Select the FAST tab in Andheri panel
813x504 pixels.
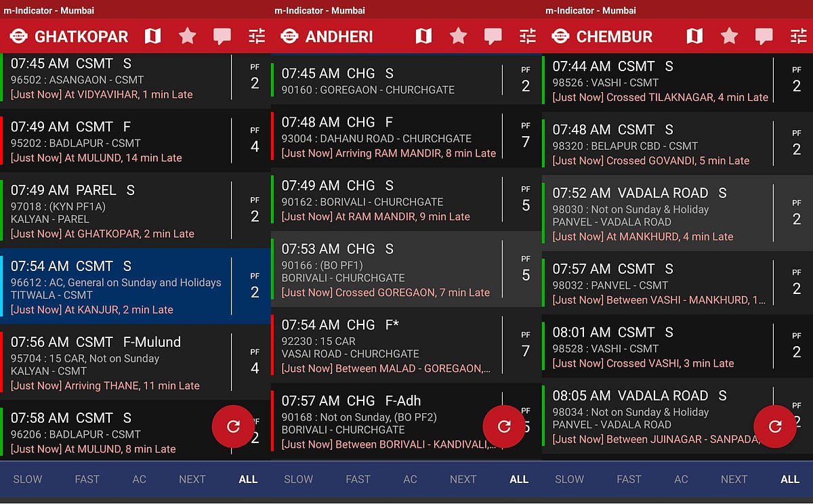click(x=358, y=479)
